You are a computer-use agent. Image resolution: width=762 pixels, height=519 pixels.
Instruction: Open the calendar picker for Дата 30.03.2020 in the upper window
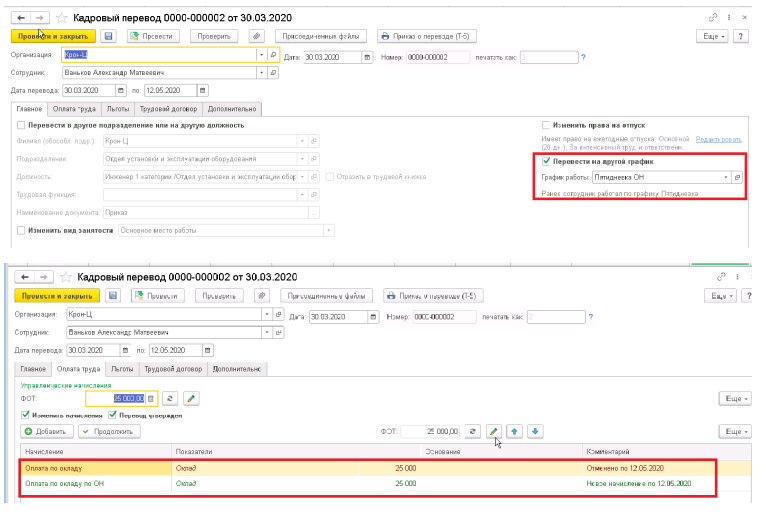pos(367,57)
